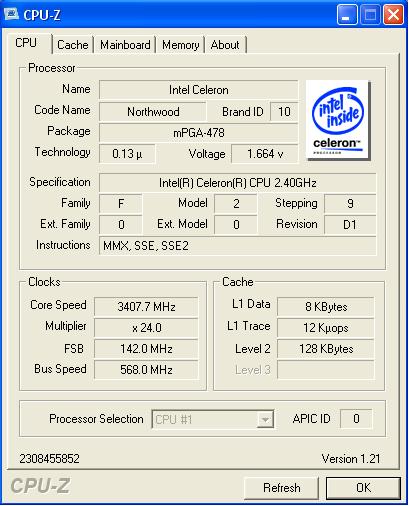The height and width of the screenshot is (506, 409).
Task: Click the Refresh button
Action: pyautogui.click(x=282, y=488)
